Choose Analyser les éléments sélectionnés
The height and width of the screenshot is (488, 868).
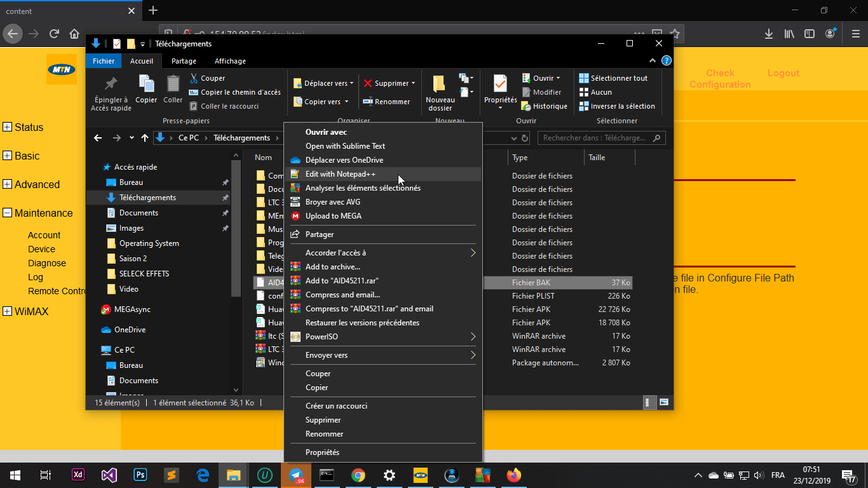pos(383,188)
